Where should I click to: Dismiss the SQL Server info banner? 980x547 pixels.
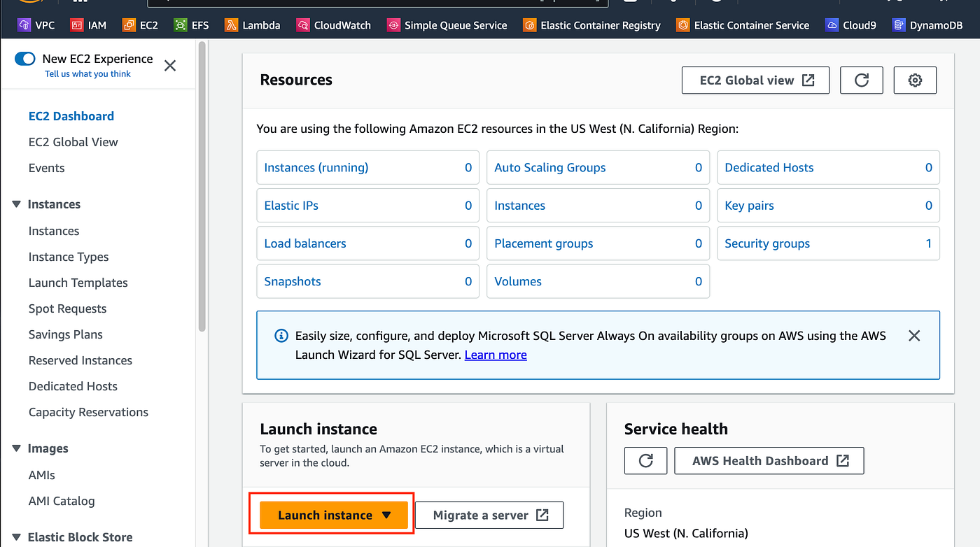[914, 336]
